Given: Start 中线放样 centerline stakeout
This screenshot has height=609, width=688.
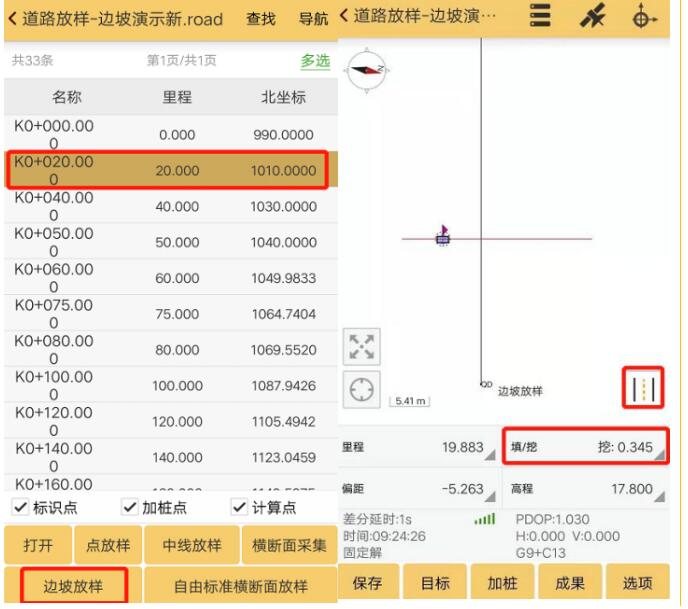Looking at the screenshot, I should coord(192,545).
